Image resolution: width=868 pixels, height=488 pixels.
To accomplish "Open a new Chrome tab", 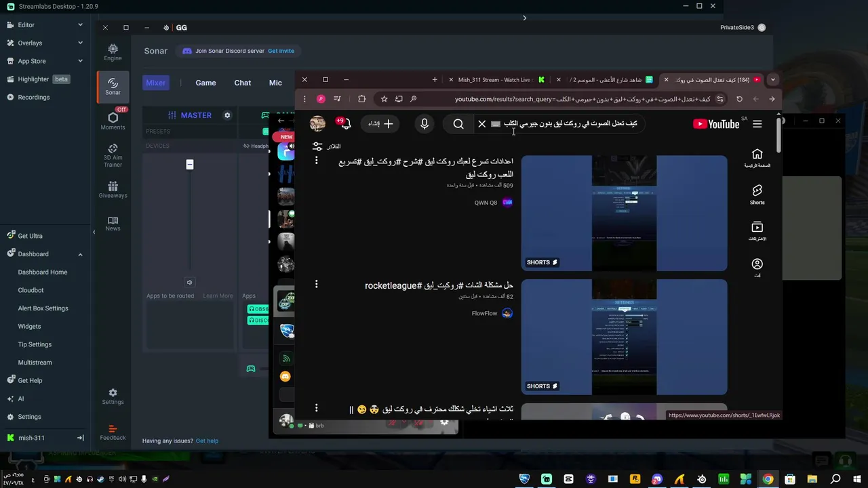I will pyautogui.click(x=435, y=80).
